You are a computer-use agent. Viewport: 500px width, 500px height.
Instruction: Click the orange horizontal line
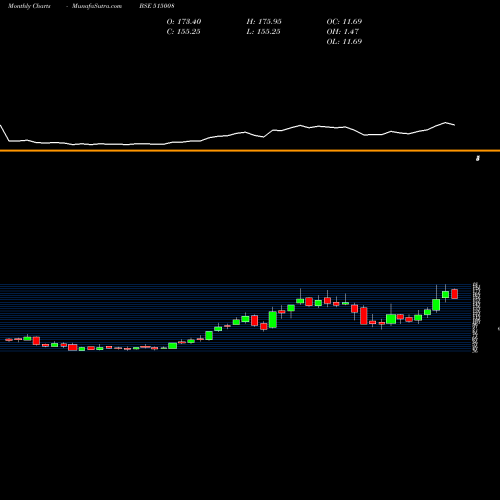(250, 151)
